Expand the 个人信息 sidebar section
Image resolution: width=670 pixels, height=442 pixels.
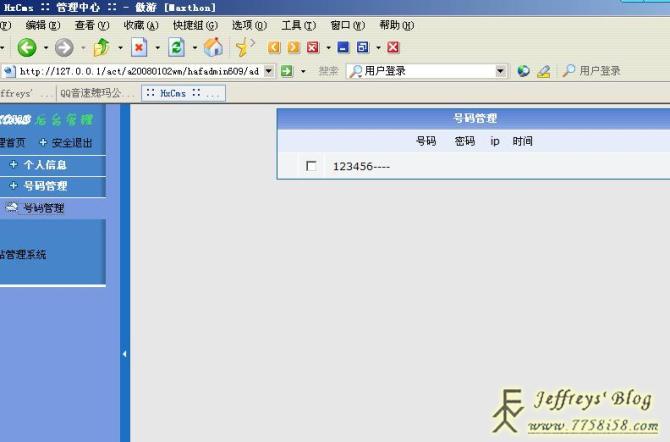click(44, 165)
